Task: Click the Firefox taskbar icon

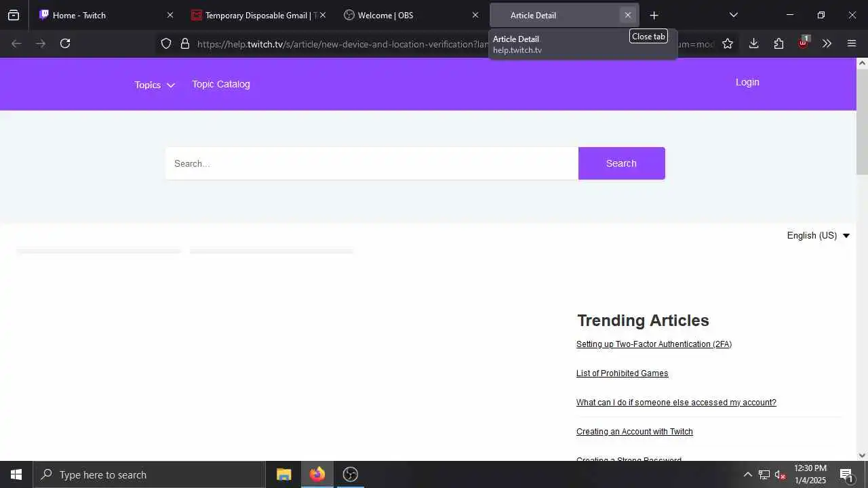Action: tap(317, 474)
